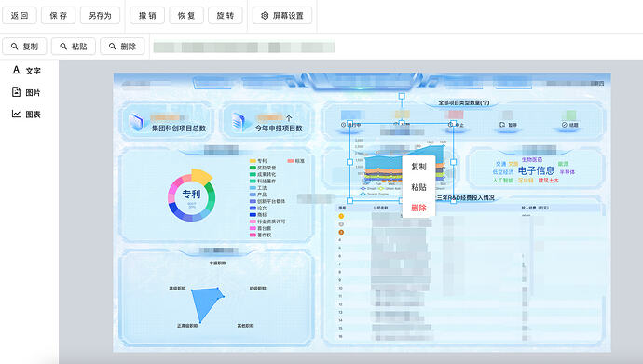Viewport: 643px width, 364px height.
Task: Undo the last action with 撤销
Action: (x=147, y=16)
